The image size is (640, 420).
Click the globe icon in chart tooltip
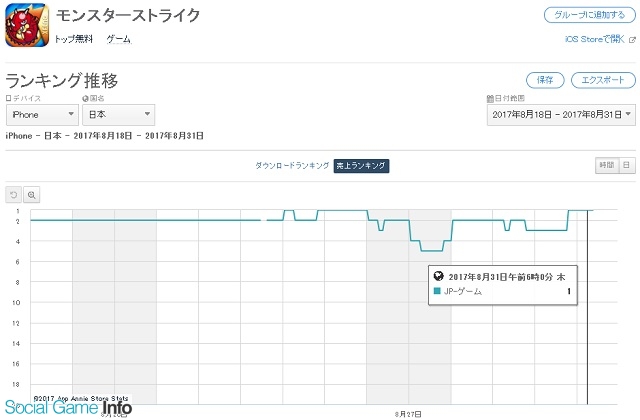tap(438, 275)
